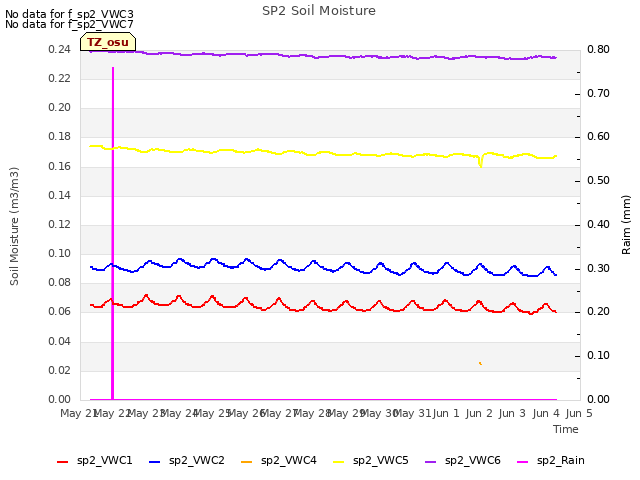Click the purple sp2_VWC6 legend swatch
Viewport: 640px width, 480px height.
point(431,462)
